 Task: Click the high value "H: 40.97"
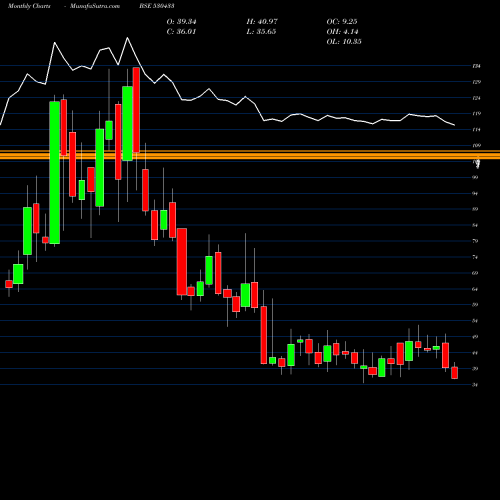pyautogui.click(x=262, y=22)
